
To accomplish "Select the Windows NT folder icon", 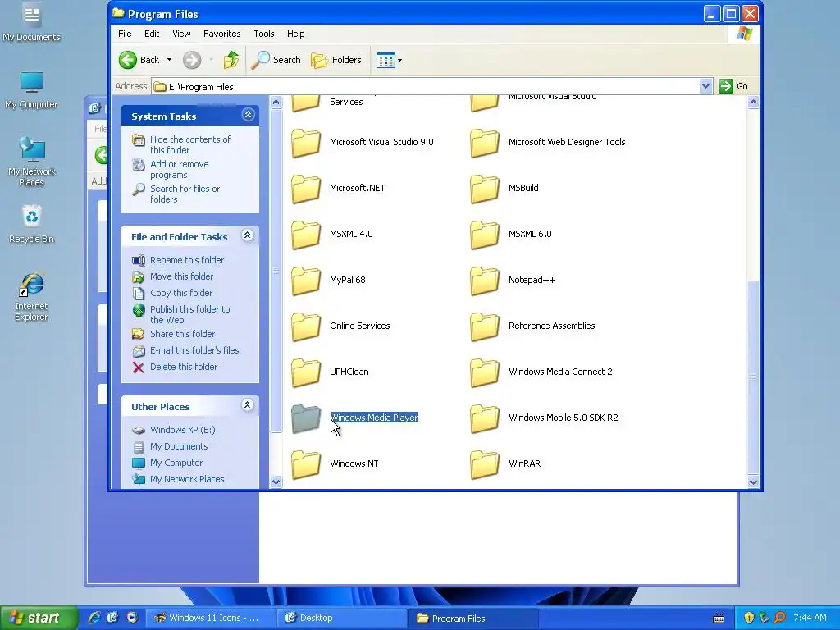I will (x=306, y=465).
